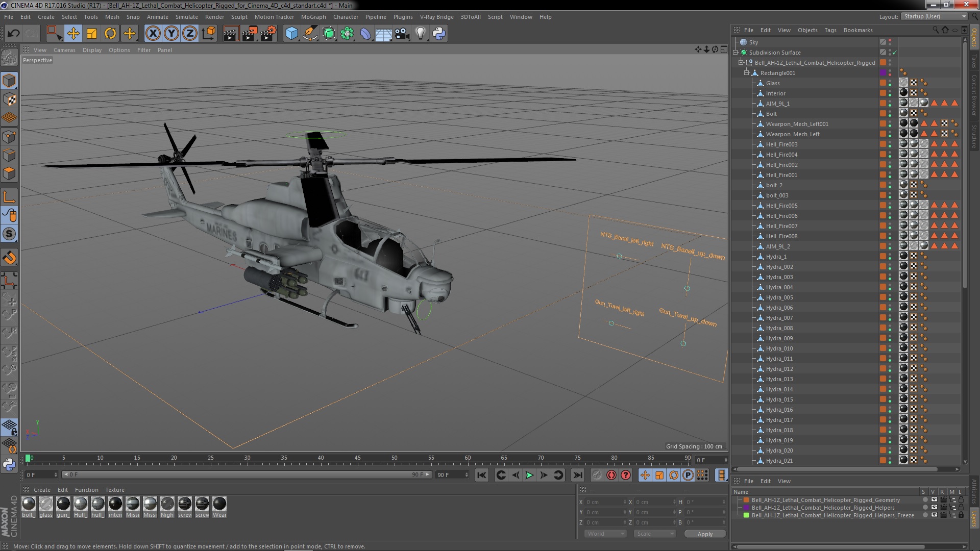Open the MoGraph menu
Screen dimensions: 980x551
(x=313, y=17)
